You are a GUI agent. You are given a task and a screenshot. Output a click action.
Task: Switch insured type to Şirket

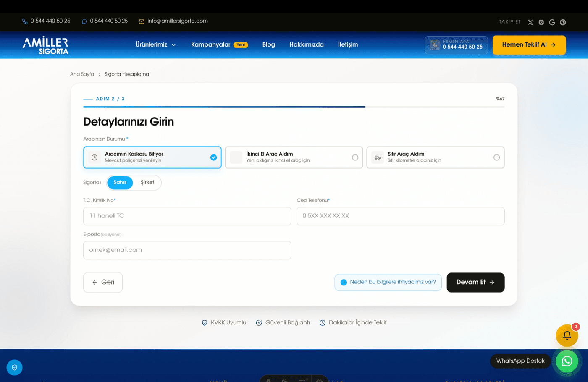[147, 183]
